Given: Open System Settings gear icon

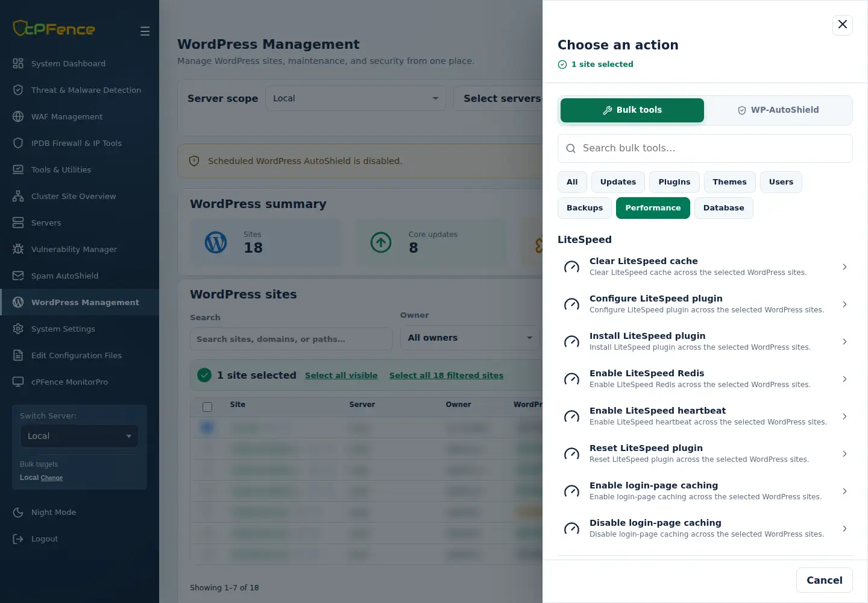Looking at the screenshot, I should point(18,329).
